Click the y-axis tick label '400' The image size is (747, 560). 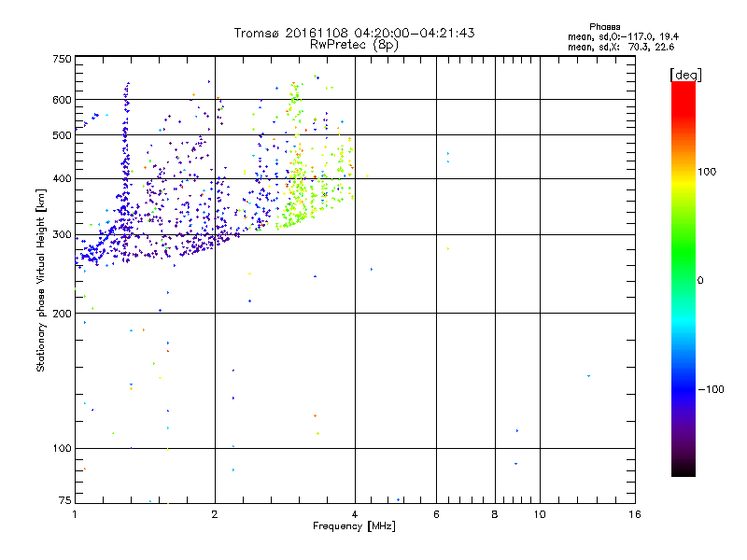[62, 179]
